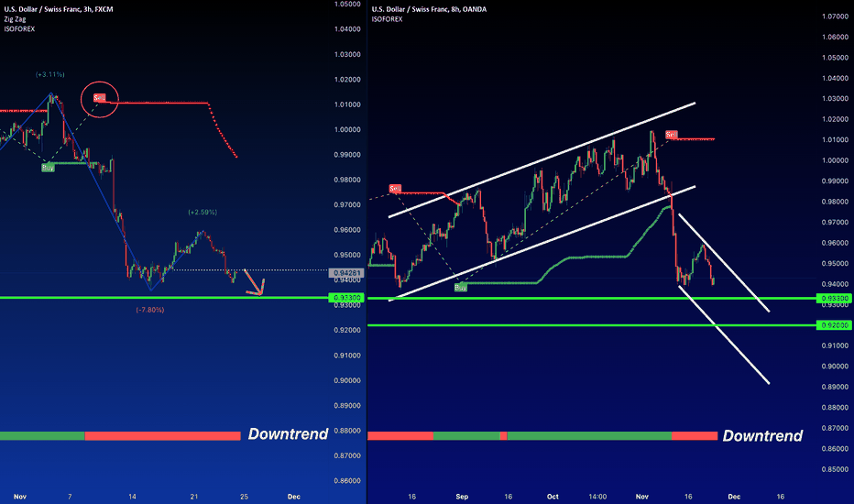Screen dimensions: 854x504
Task: Click the Sep label on 8h time axis
Action: (462, 497)
